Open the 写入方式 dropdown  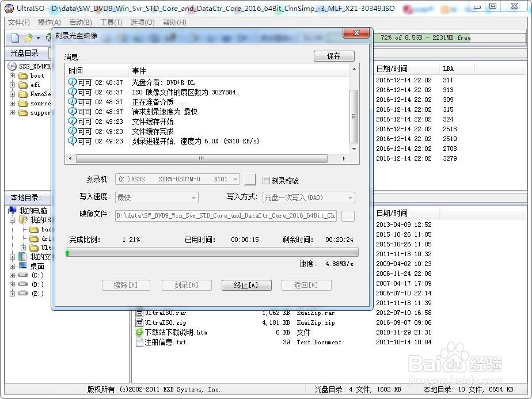click(350, 197)
